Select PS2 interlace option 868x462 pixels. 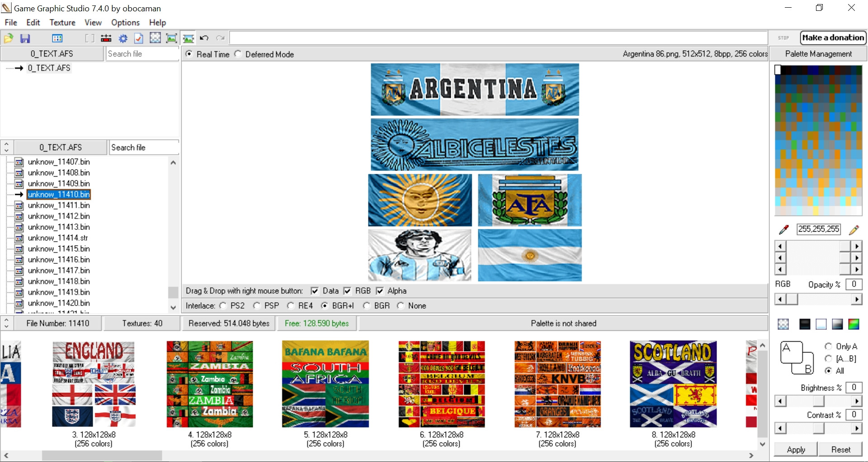tap(223, 306)
